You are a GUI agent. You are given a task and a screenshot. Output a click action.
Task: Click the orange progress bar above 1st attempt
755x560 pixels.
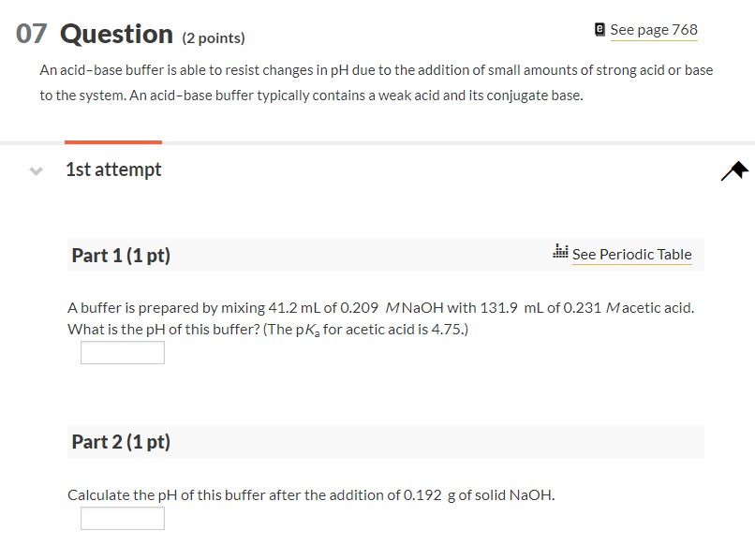112,142
